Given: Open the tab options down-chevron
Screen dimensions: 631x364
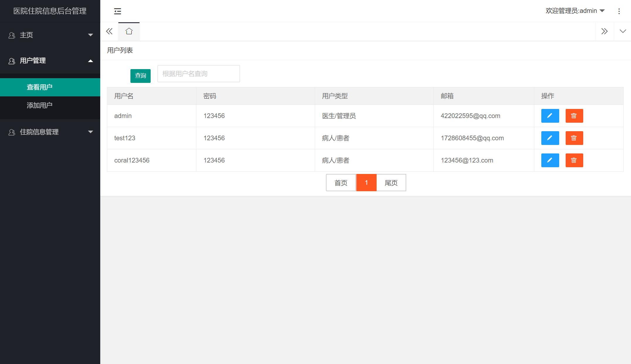Looking at the screenshot, I should point(623,31).
